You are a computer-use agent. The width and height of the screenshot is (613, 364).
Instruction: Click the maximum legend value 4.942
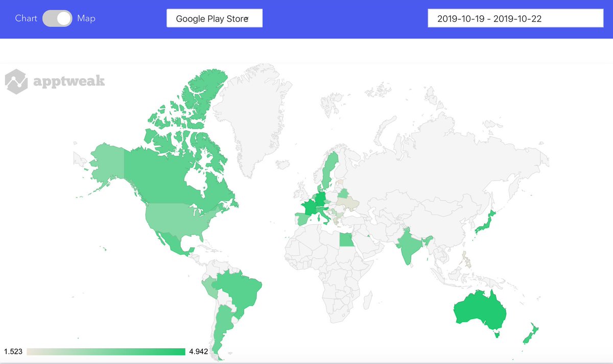tap(198, 351)
